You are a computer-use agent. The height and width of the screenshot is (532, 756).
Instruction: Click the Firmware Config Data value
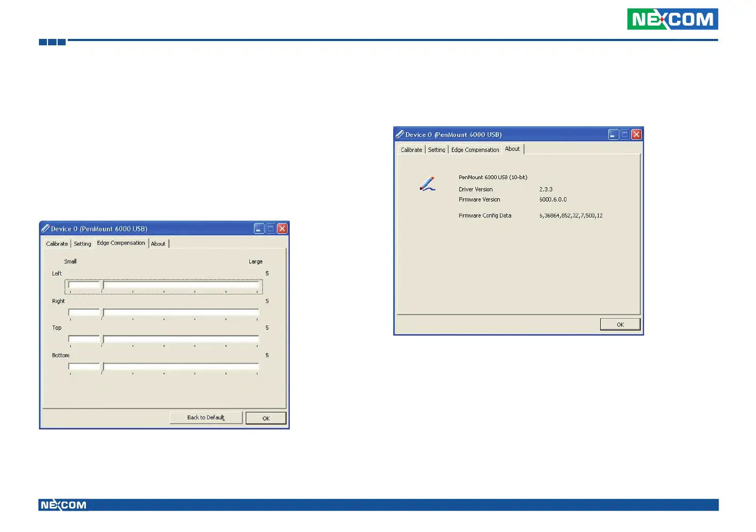coord(571,215)
